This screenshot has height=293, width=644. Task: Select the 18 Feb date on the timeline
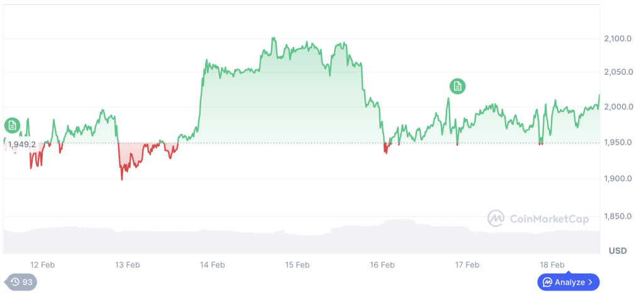(x=552, y=265)
